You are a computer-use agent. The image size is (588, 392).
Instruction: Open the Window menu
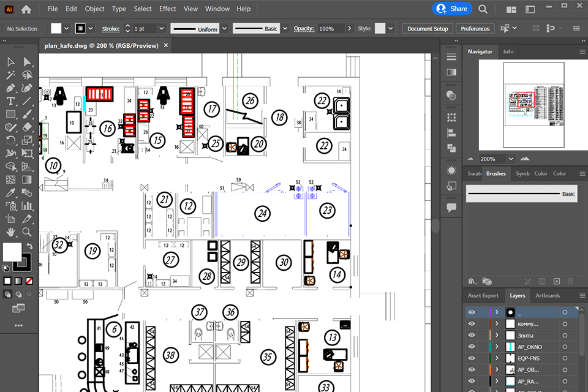click(217, 9)
